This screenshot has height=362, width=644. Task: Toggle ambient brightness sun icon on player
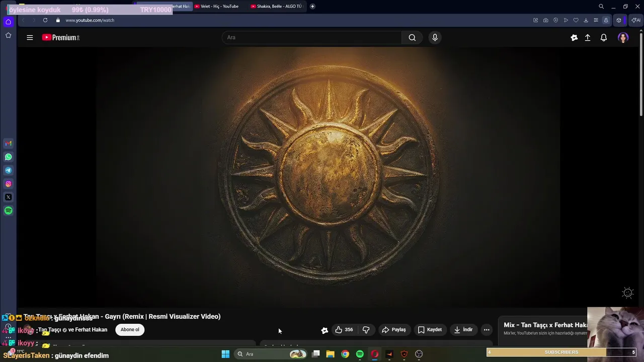pyautogui.click(x=627, y=293)
